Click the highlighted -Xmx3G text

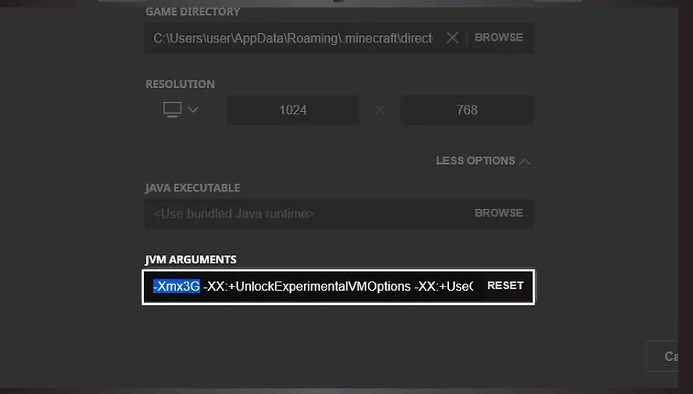pos(176,287)
